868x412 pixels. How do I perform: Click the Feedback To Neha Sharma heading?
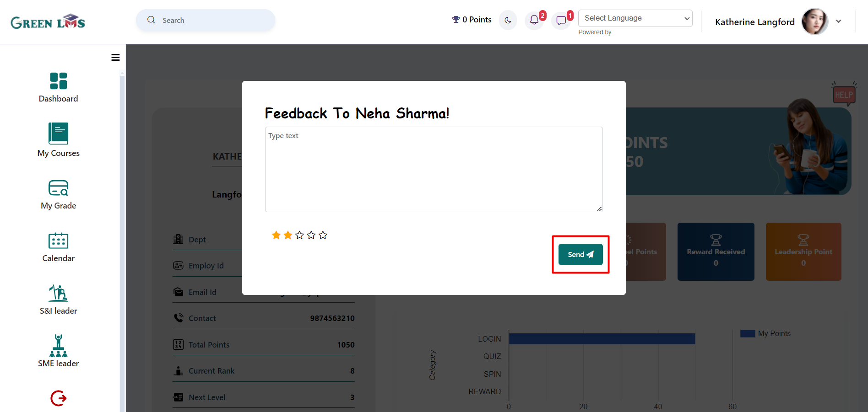pyautogui.click(x=357, y=113)
